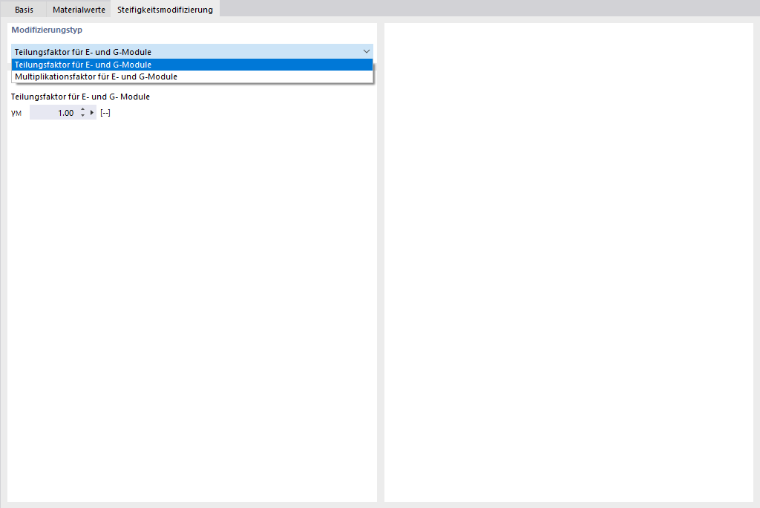The width and height of the screenshot is (760, 508).
Task: Click the Modifizierungstyp section heading
Action: click(47, 30)
